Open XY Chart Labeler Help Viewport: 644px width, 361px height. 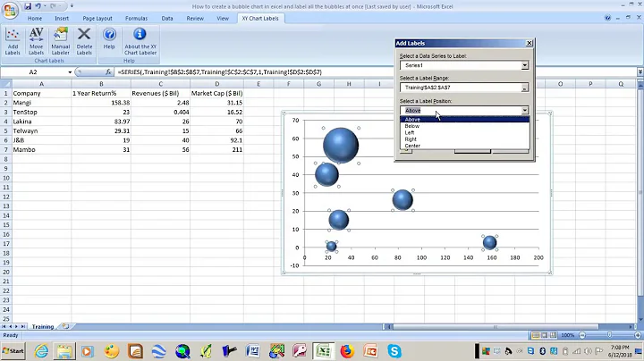pos(109,38)
